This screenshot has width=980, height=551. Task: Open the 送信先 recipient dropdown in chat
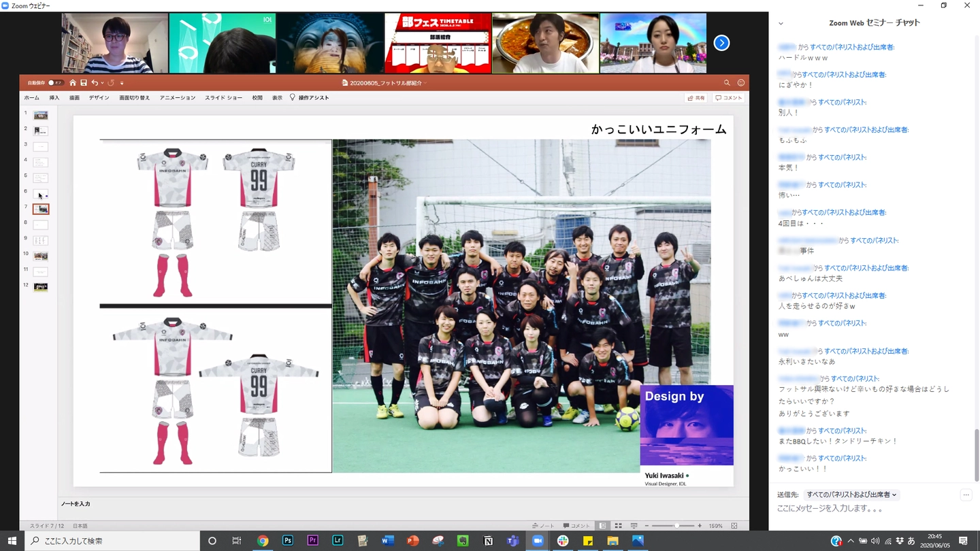point(851,495)
